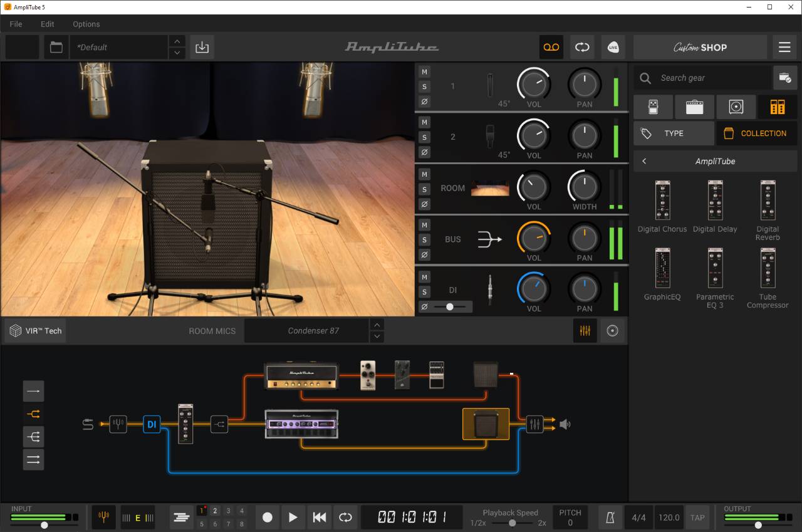Toggle the metronome icon

tap(610, 518)
